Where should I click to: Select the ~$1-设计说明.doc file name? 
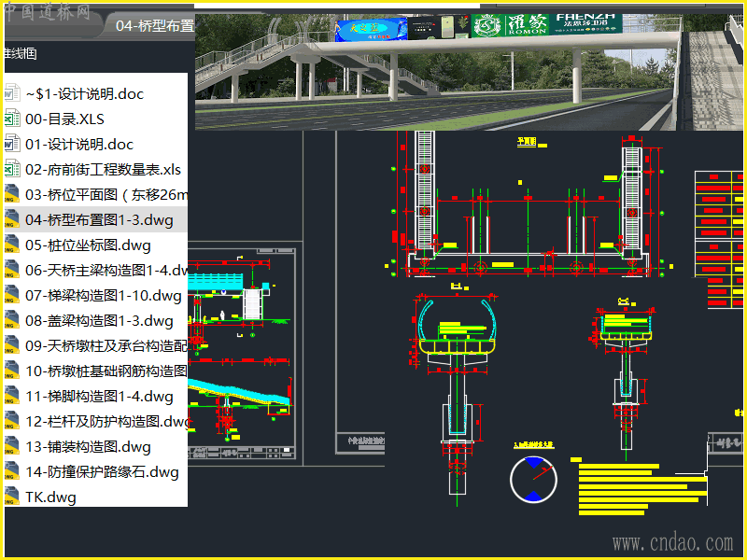[84, 94]
